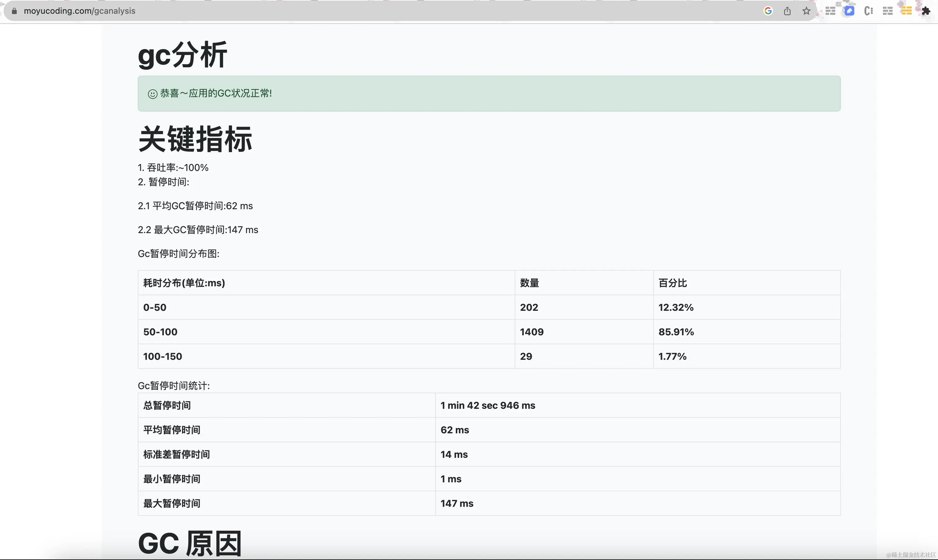Click the green GC状况正常 success banner
The height and width of the screenshot is (560, 938).
(x=489, y=94)
